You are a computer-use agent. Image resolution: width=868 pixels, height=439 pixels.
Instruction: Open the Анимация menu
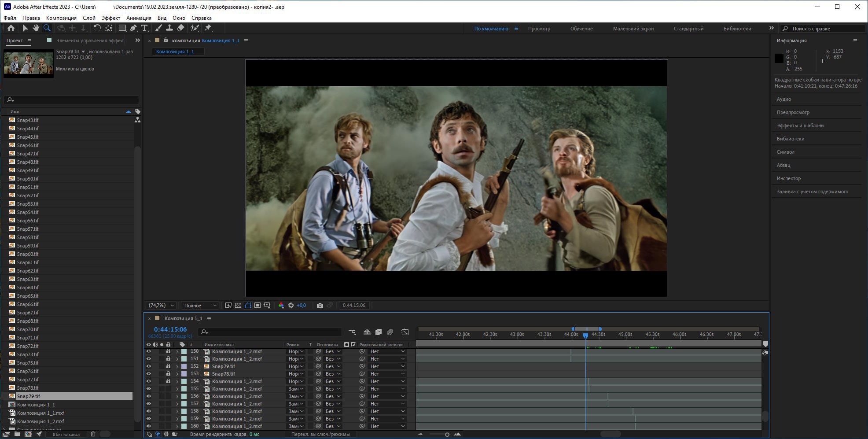(139, 18)
